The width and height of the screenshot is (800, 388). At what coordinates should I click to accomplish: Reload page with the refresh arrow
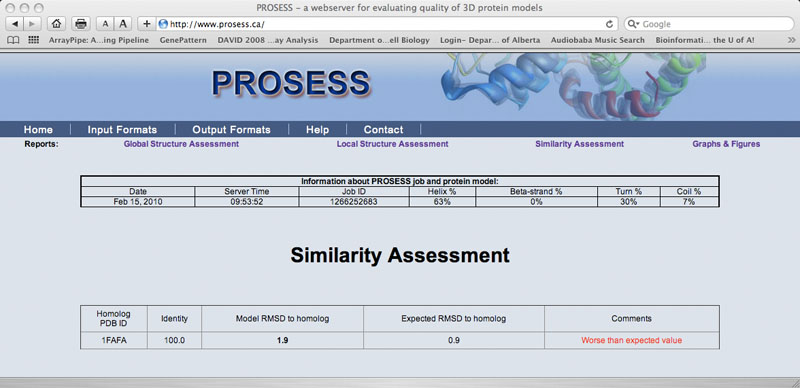pos(609,24)
